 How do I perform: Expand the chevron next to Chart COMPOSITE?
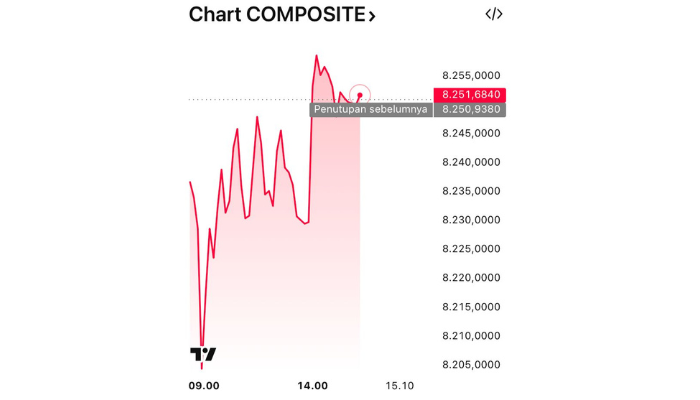(x=372, y=16)
